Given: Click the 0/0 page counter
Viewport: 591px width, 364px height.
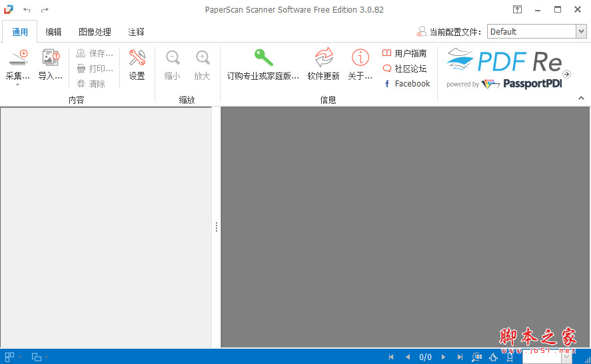Looking at the screenshot, I should [425, 357].
